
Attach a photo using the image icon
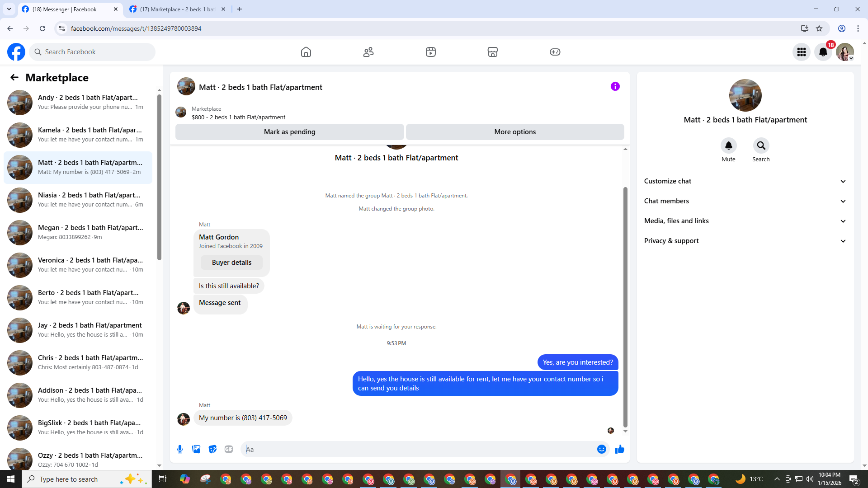click(196, 449)
